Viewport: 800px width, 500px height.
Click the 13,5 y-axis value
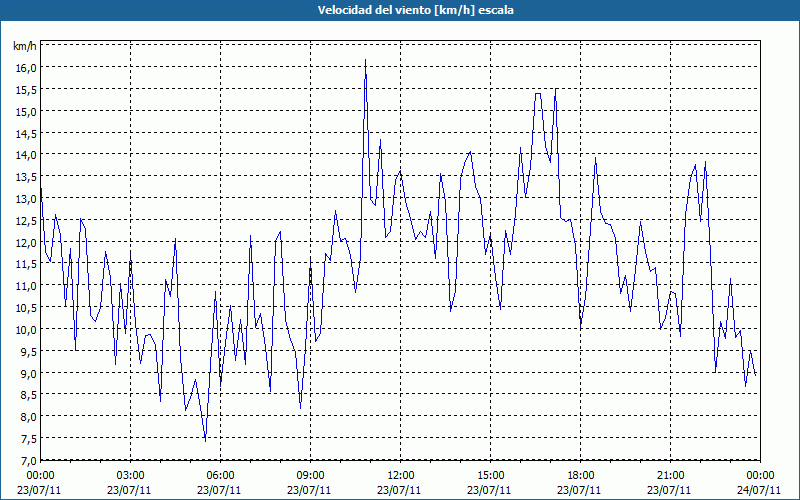click(x=25, y=177)
